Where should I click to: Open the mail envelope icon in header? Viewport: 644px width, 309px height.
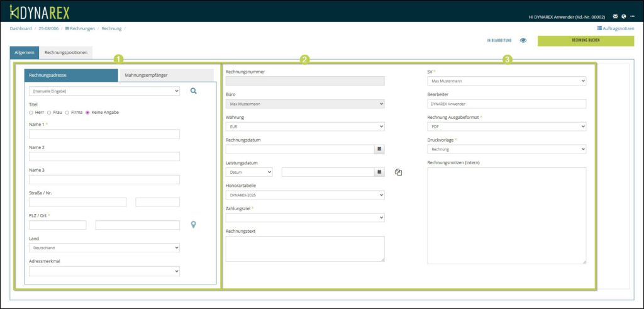pyautogui.click(x=615, y=16)
